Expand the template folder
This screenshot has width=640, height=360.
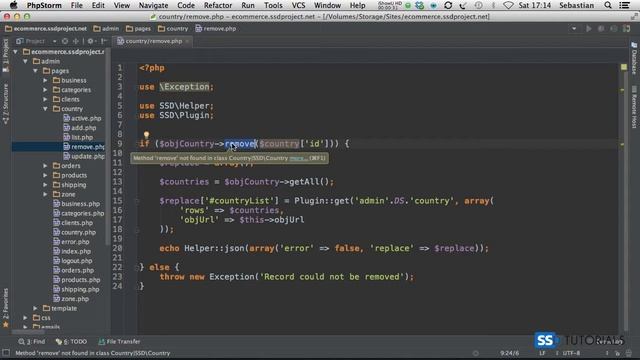[36, 308]
